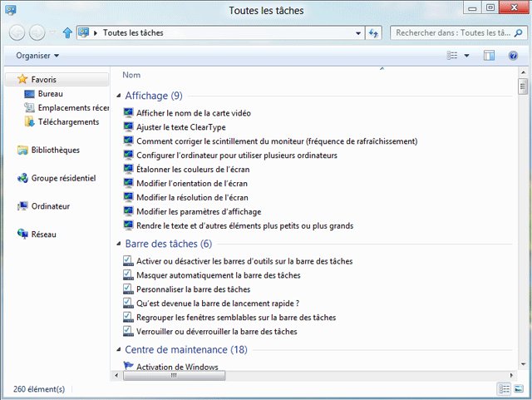Click the Activation de Windows flag icon
Image resolution: width=532 pixels, height=400 pixels.
[128, 367]
